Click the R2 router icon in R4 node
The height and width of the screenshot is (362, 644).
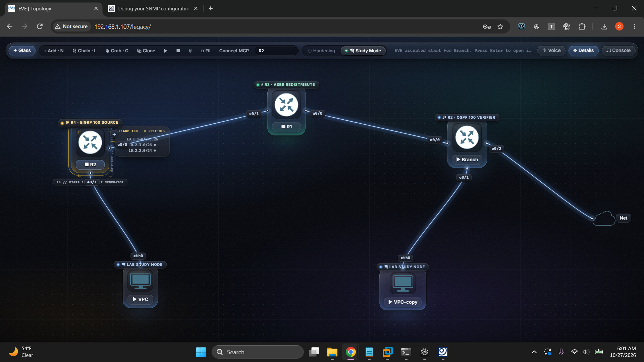(x=90, y=142)
